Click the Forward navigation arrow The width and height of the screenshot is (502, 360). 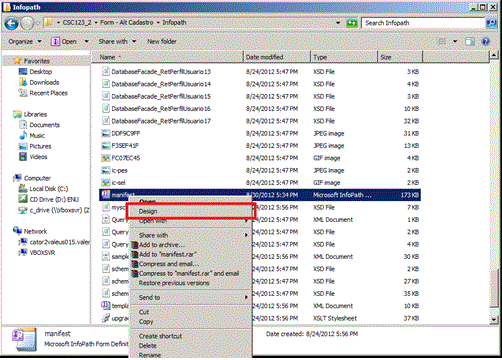[x=27, y=23]
